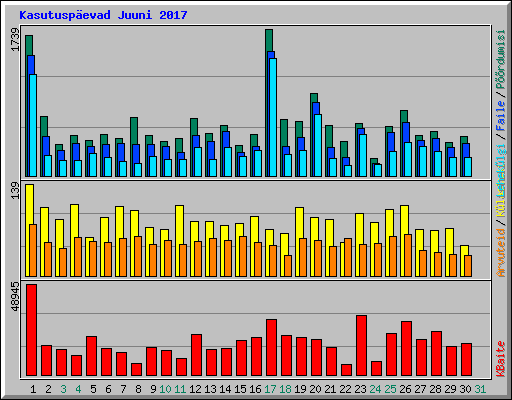Select day label 27 on the x-axis

pyautogui.click(x=420, y=389)
